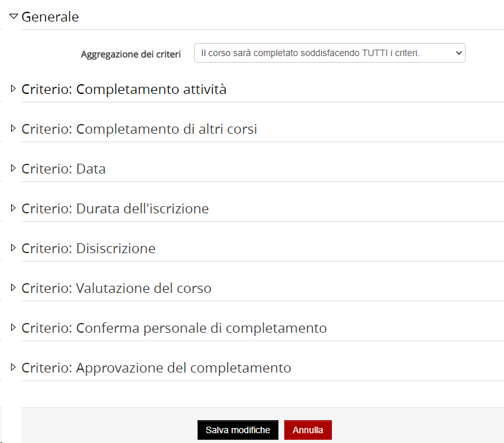This screenshot has height=443, width=504.
Task: Expand the Durata dell'iscrizione triangle icon
Action: (13, 208)
